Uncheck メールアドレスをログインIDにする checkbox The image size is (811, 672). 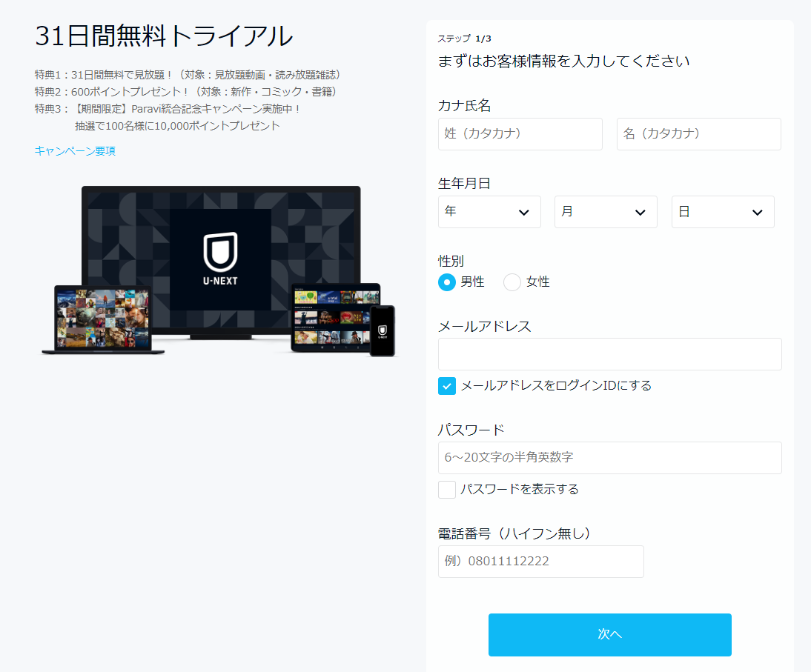pyautogui.click(x=447, y=386)
